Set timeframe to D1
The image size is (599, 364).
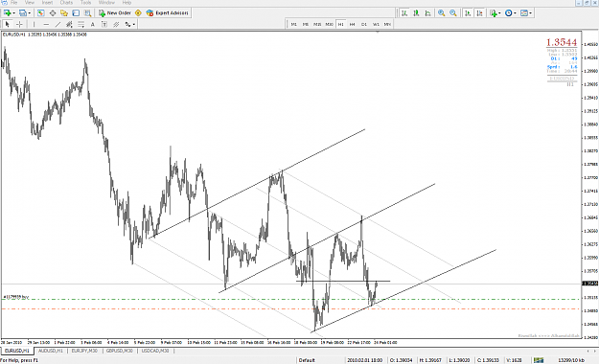364,24
